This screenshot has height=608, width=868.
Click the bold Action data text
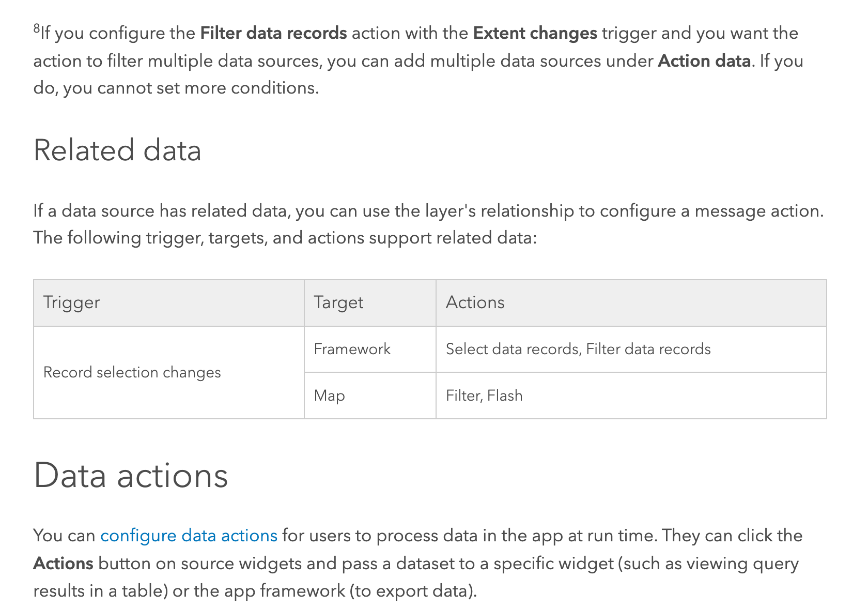coord(704,61)
